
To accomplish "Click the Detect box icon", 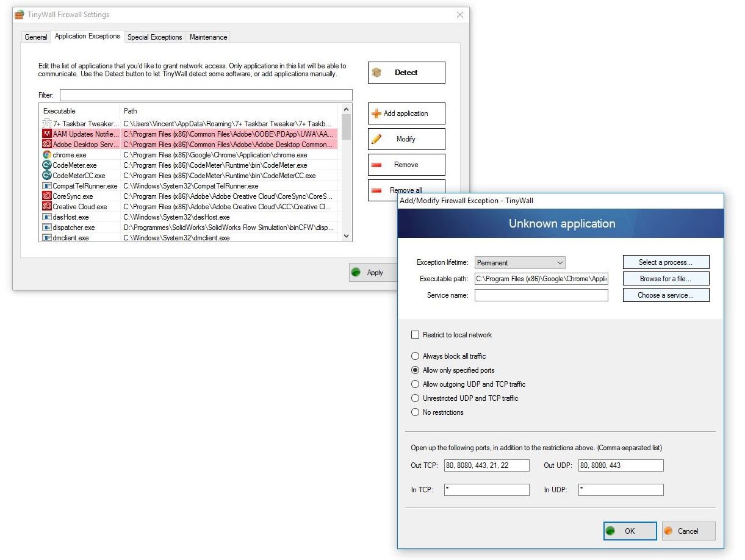I will (377, 73).
